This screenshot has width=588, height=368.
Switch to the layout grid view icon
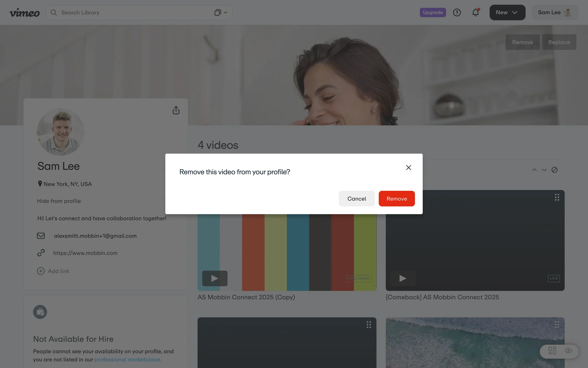(x=552, y=351)
